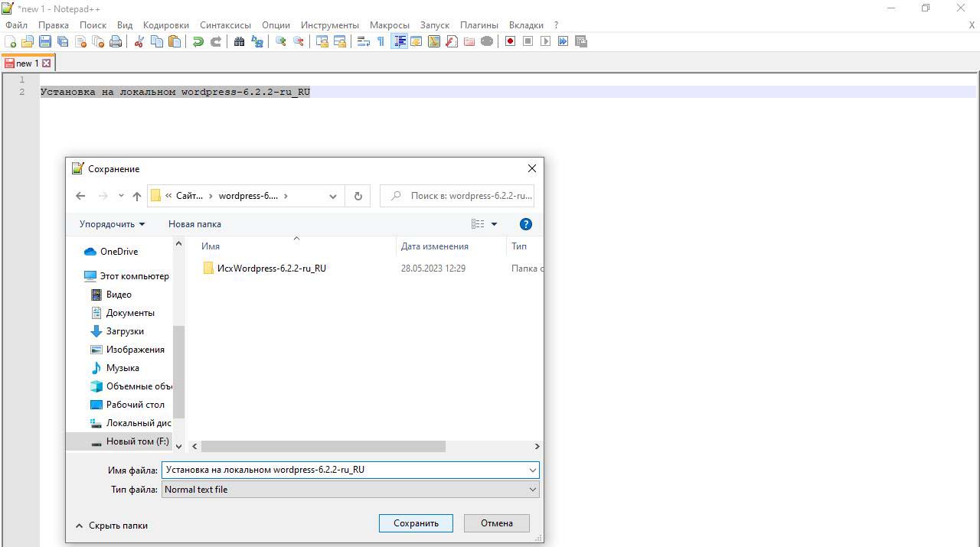
Task: Open the Плагины menu
Action: pos(479,24)
